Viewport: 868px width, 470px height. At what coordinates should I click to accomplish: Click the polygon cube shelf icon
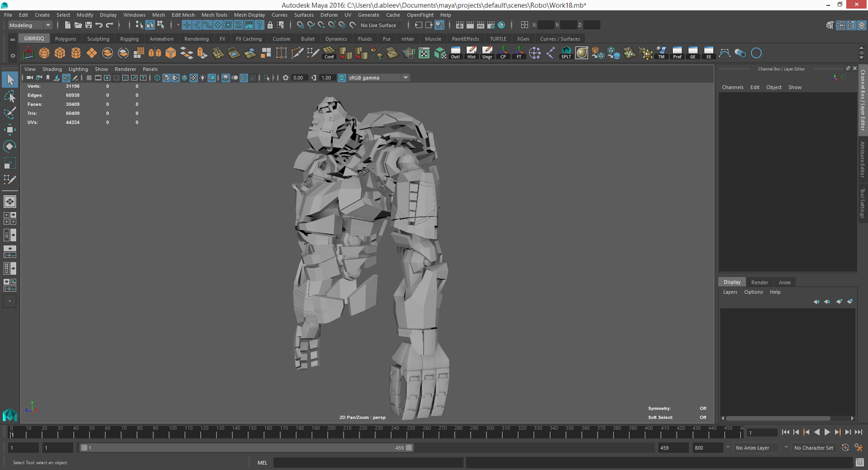pyautogui.click(x=60, y=53)
